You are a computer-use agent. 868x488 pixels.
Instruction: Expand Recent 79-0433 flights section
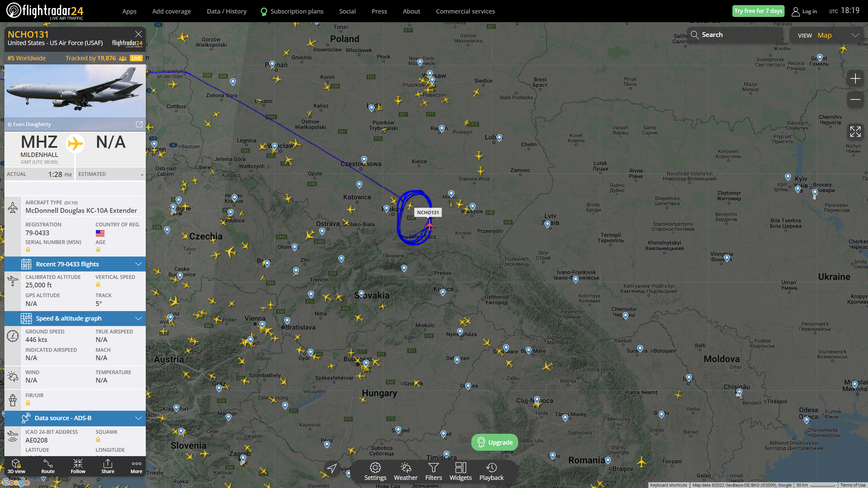(x=75, y=264)
